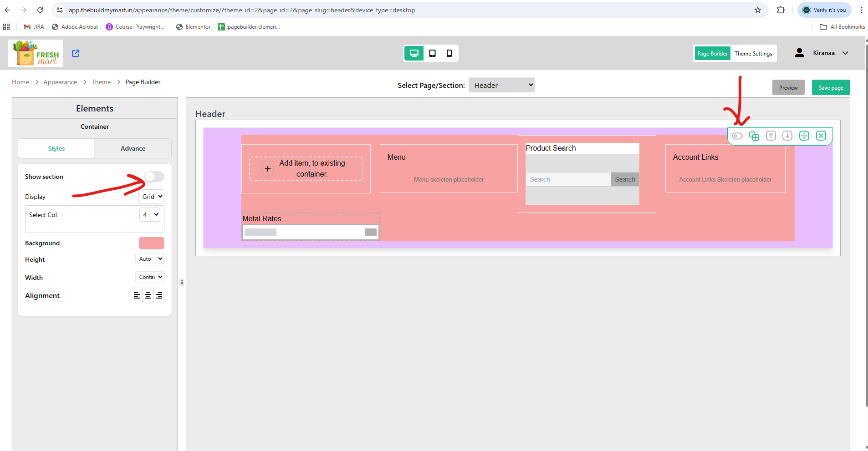Viewport: 868px width, 451px height.
Task: Select the Page Builder tab
Action: [712, 53]
